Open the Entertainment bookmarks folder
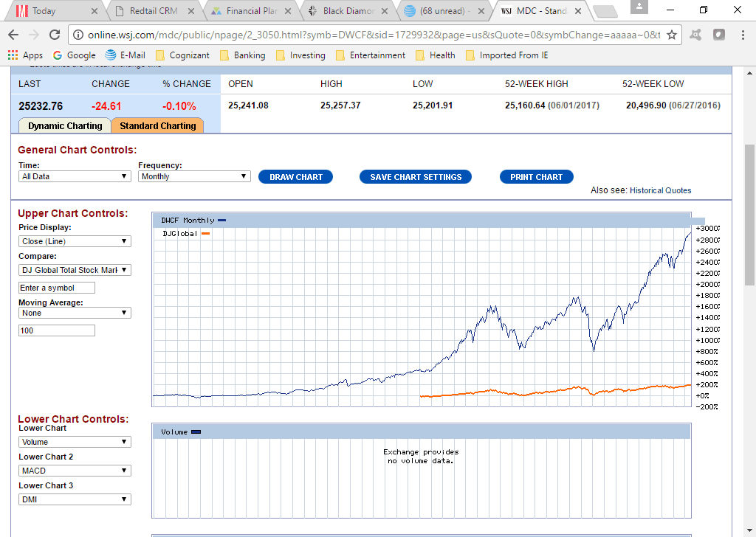Screen dimensions: 756x537 click(371, 55)
